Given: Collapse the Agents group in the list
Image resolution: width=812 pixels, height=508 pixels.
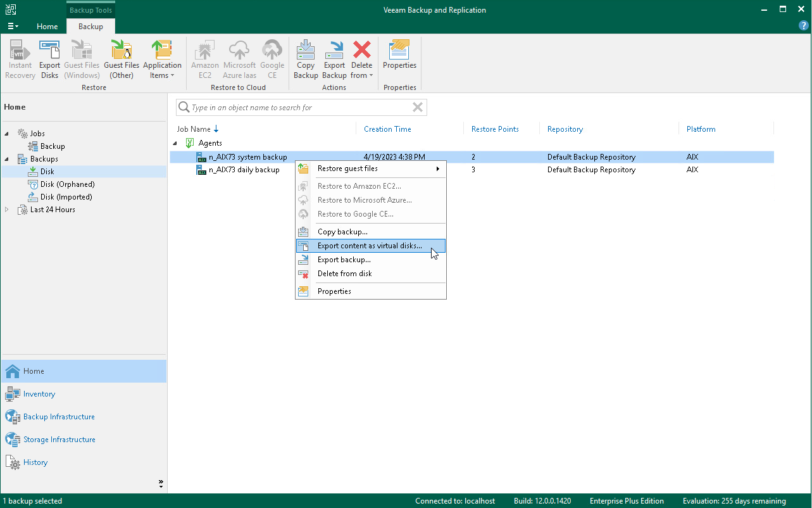Looking at the screenshot, I should point(175,143).
